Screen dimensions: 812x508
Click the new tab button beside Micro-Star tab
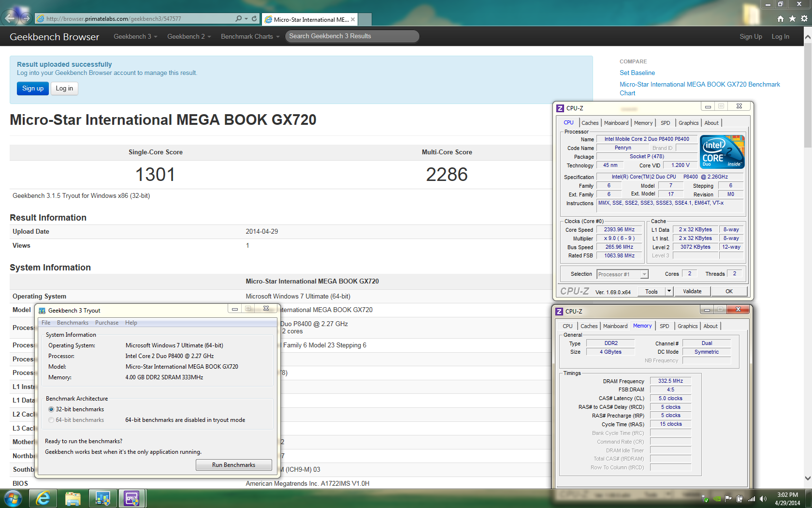365,19
